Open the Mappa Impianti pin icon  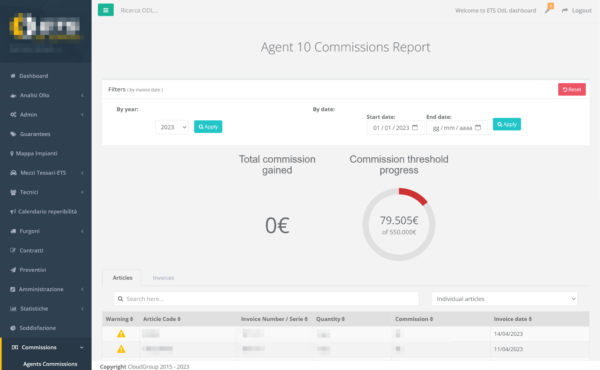(x=12, y=153)
